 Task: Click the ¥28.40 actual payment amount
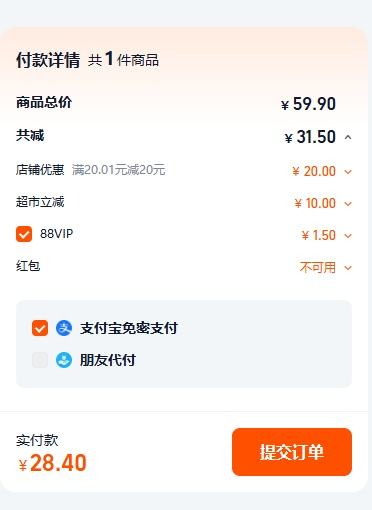[x=53, y=463]
